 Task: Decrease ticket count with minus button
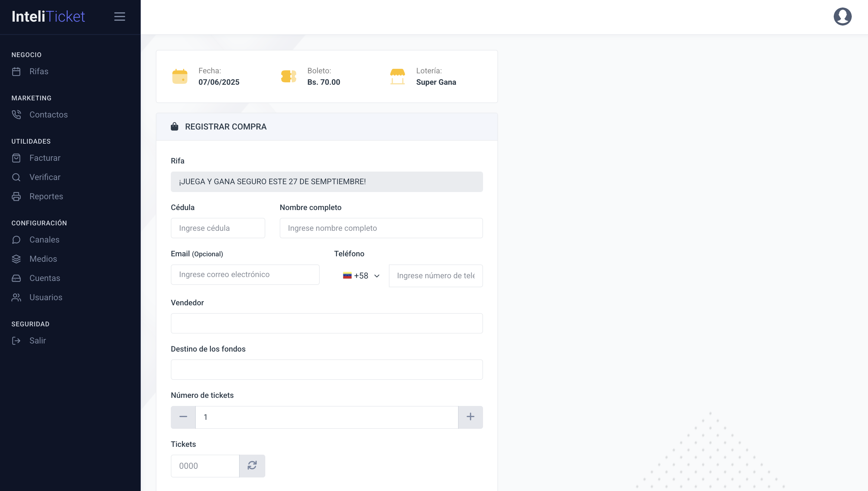[183, 417]
